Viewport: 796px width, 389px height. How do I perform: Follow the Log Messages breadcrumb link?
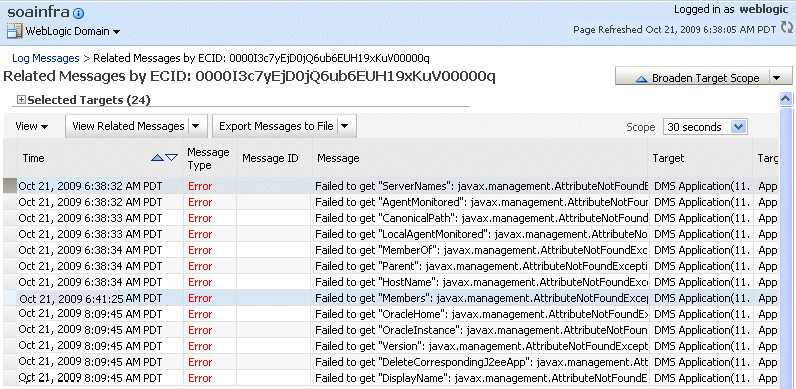click(46, 58)
